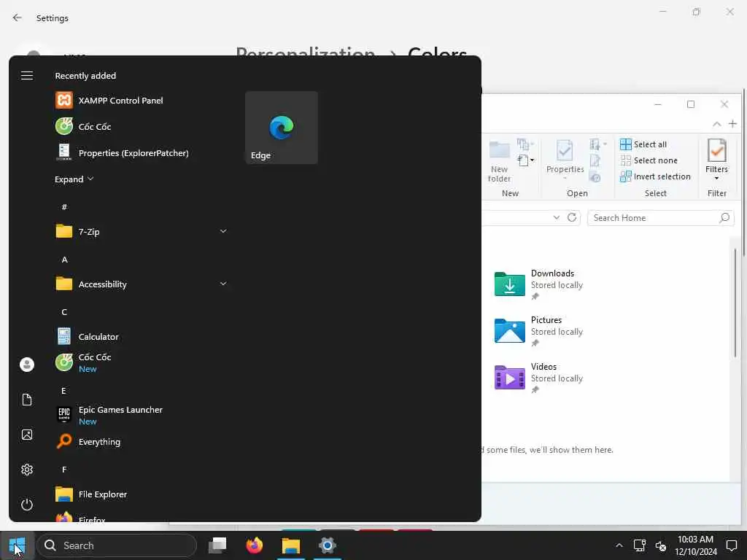The width and height of the screenshot is (747, 560).
Task: Open the Accessibility folder entry
Action: click(x=141, y=284)
